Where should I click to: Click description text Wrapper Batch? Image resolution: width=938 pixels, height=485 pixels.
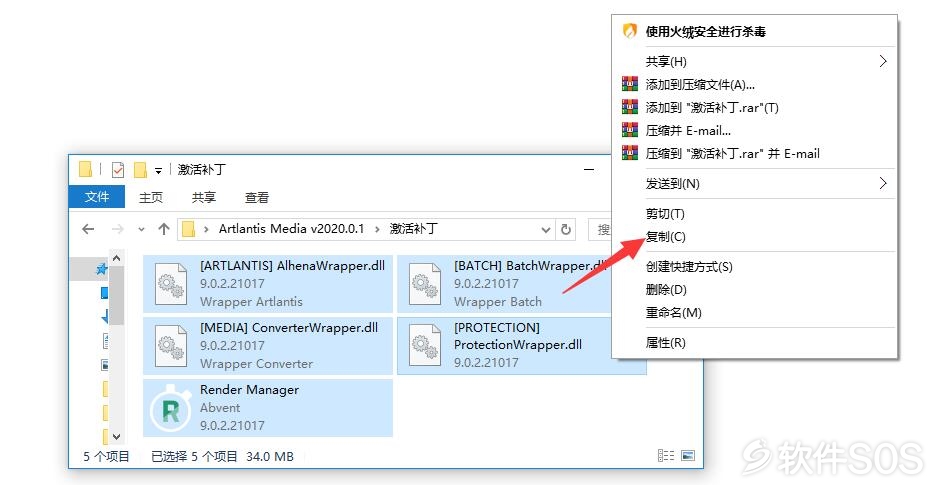coord(498,302)
